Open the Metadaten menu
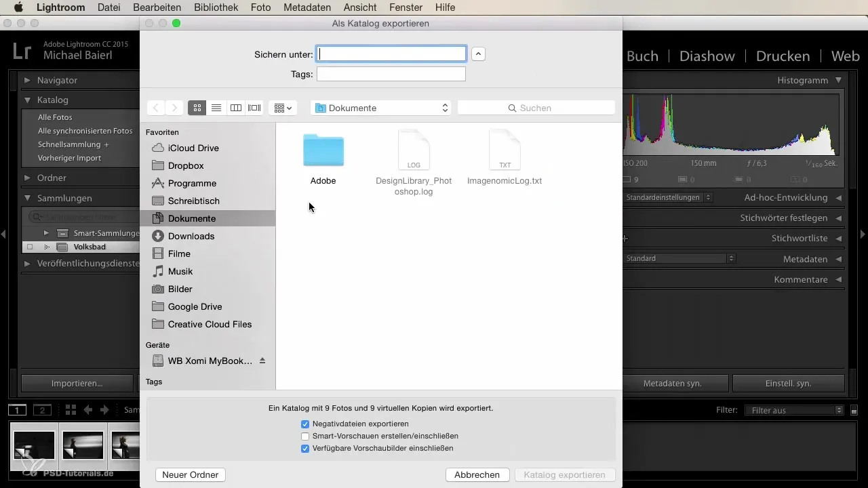Viewport: 868px width, 488px height. 307,7
